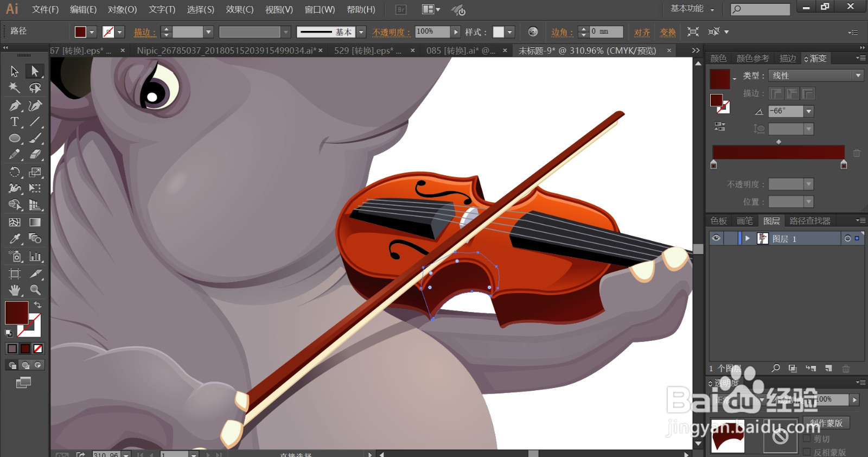Open 基本功能 workspace switcher
The image size is (868, 457).
[x=692, y=9]
